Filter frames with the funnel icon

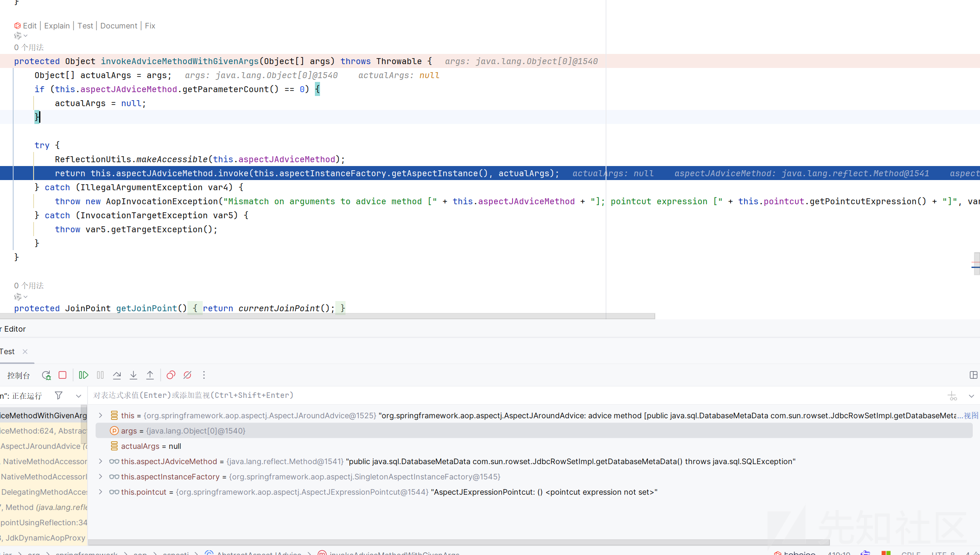(59, 396)
